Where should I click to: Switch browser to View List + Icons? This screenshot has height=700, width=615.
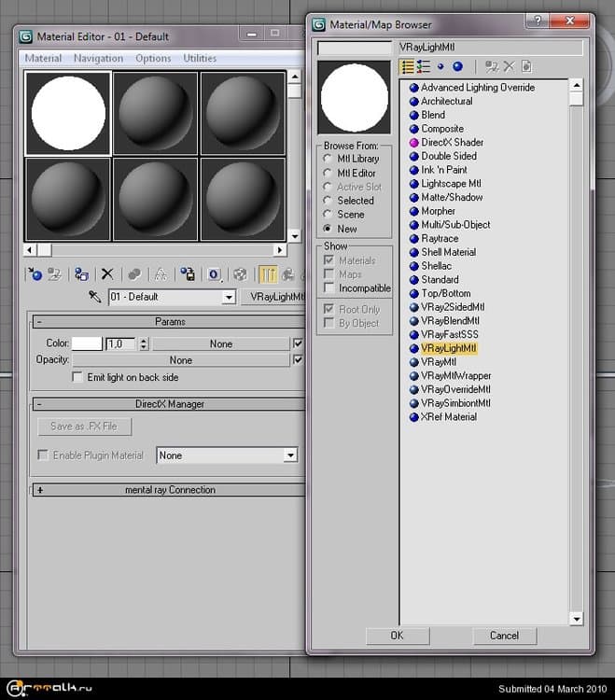tap(424, 66)
